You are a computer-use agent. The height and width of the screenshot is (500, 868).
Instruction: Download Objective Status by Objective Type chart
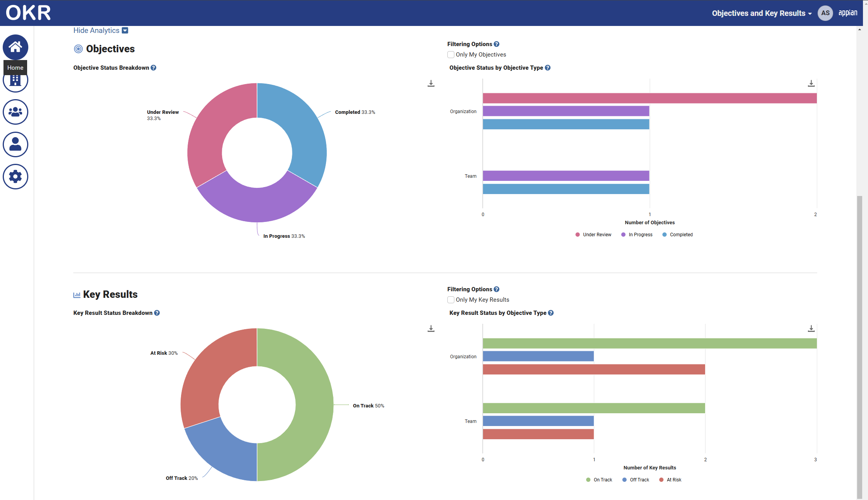point(811,83)
